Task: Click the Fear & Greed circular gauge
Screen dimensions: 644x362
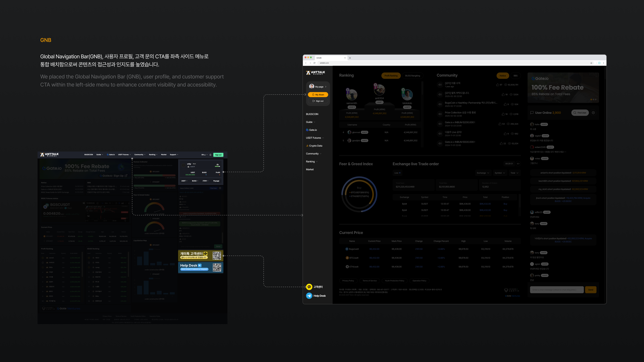Action: tap(359, 194)
